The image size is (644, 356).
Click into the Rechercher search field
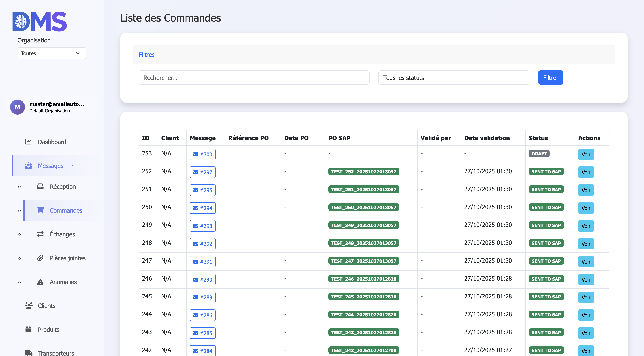click(x=254, y=78)
